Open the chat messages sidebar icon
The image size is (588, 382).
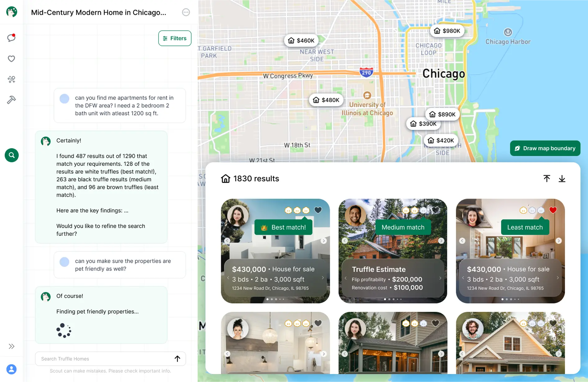click(11, 38)
